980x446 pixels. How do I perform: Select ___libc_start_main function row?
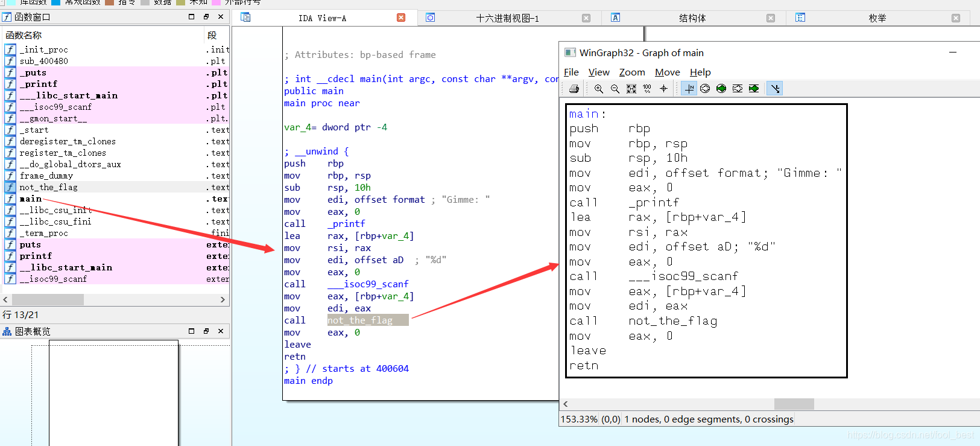pos(117,95)
